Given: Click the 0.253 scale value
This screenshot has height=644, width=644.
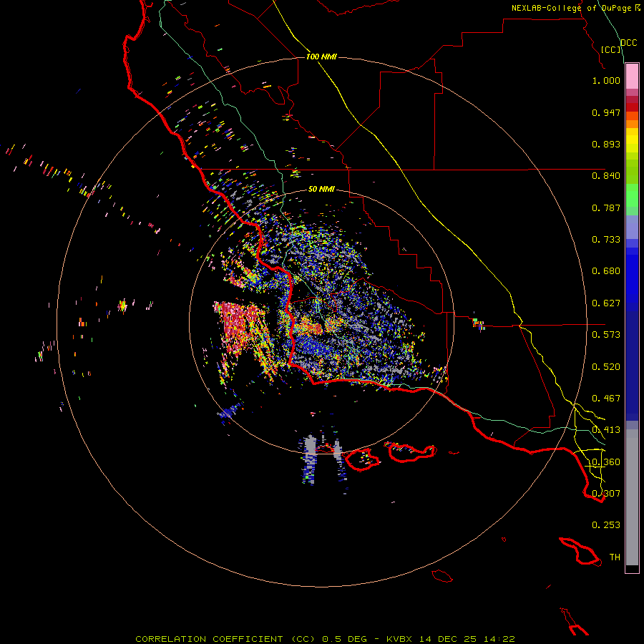Looking at the screenshot, I should pyautogui.click(x=606, y=525).
